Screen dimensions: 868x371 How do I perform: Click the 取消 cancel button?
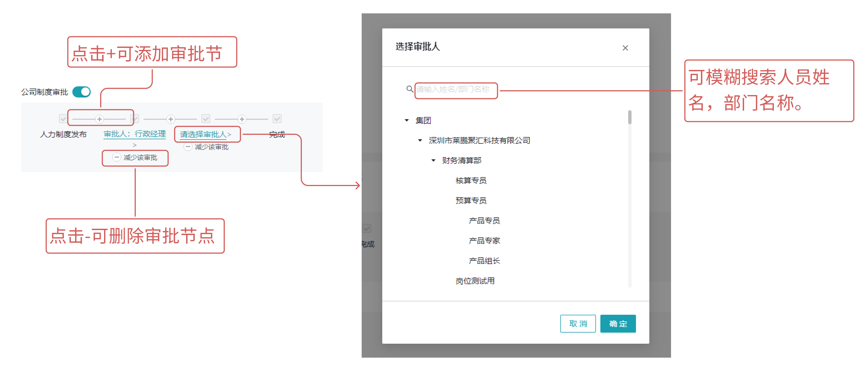click(578, 324)
